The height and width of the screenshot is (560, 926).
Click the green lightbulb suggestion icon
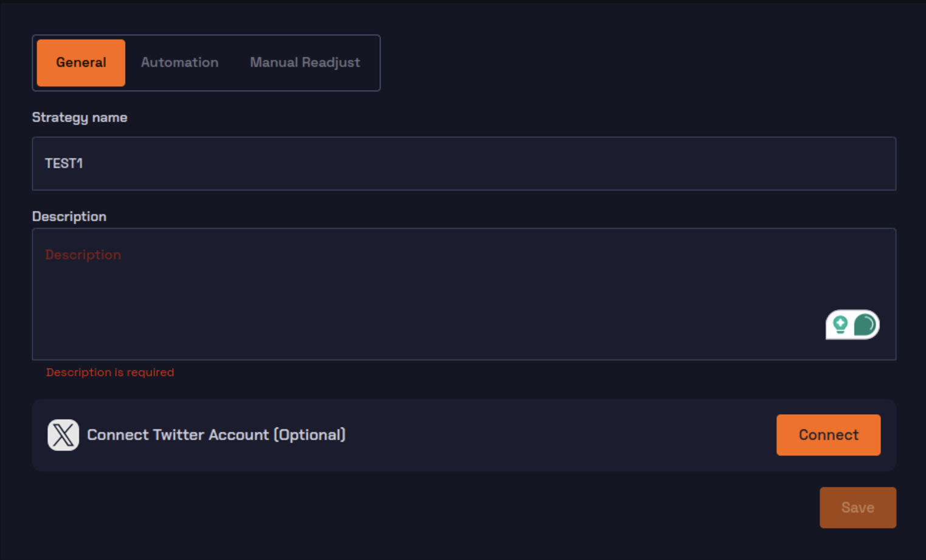tap(840, 324)
